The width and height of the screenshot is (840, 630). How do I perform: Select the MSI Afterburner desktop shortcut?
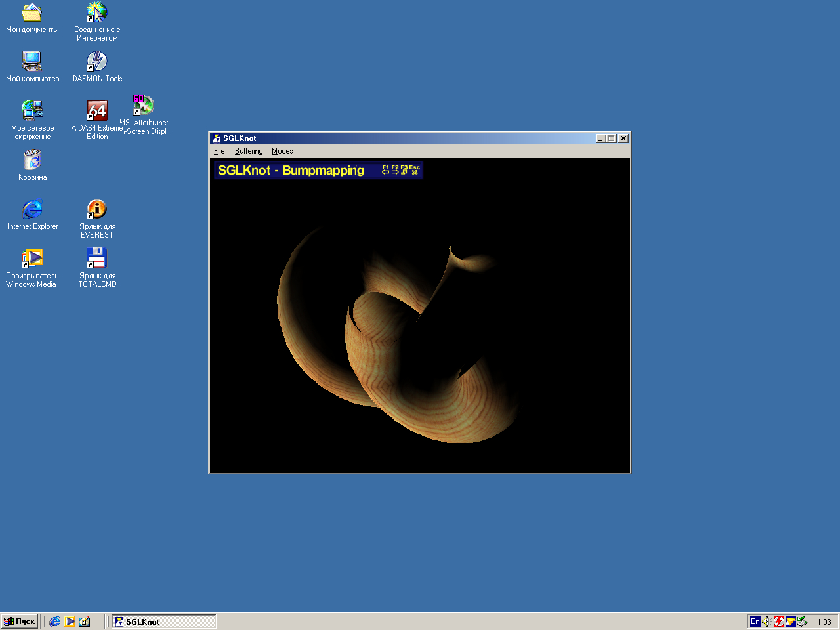[144, 106]
